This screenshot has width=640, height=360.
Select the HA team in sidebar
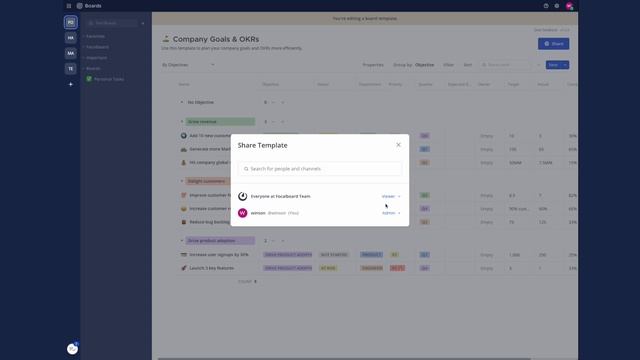pos(71,38)
